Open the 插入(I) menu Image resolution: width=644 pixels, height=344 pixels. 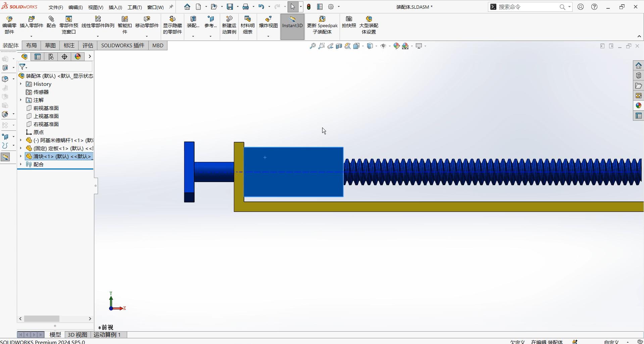[115, 7]
